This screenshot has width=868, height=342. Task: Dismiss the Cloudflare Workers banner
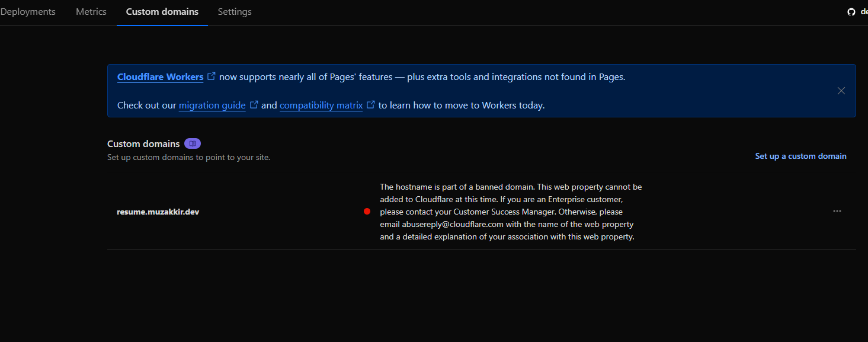coord(841,91)
